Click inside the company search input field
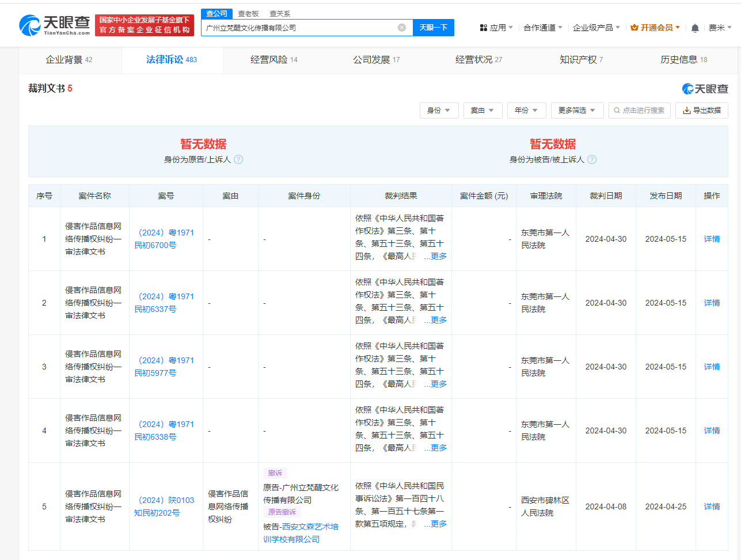Screen dimensions: 741x560 pyautogui.click(x=299, y=27)
